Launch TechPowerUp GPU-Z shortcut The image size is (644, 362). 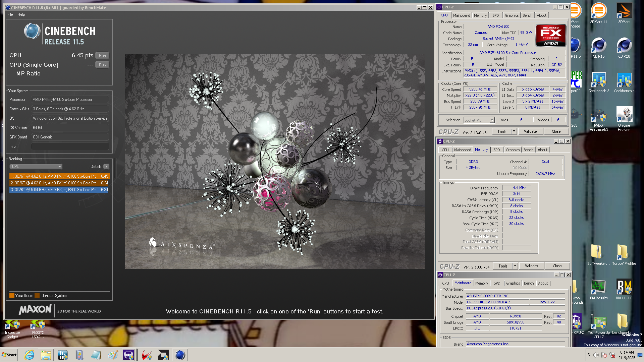[598, 326]
